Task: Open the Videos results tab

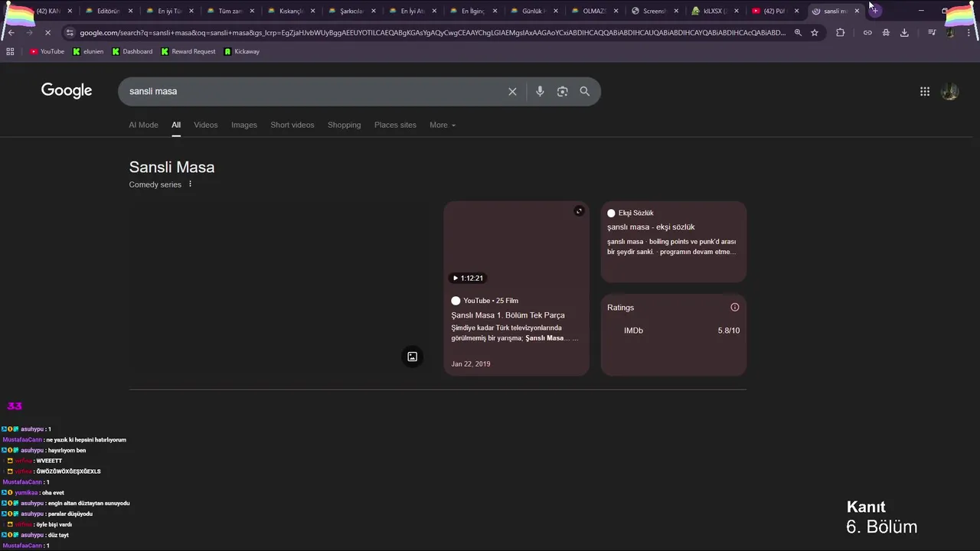Action: (206, 125)
